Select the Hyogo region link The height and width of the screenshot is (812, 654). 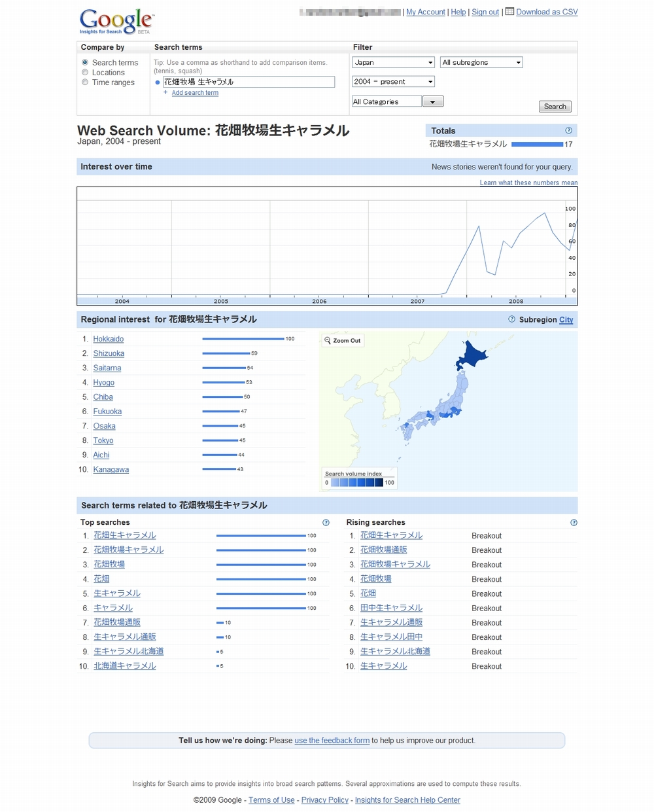tap(104, 382)
